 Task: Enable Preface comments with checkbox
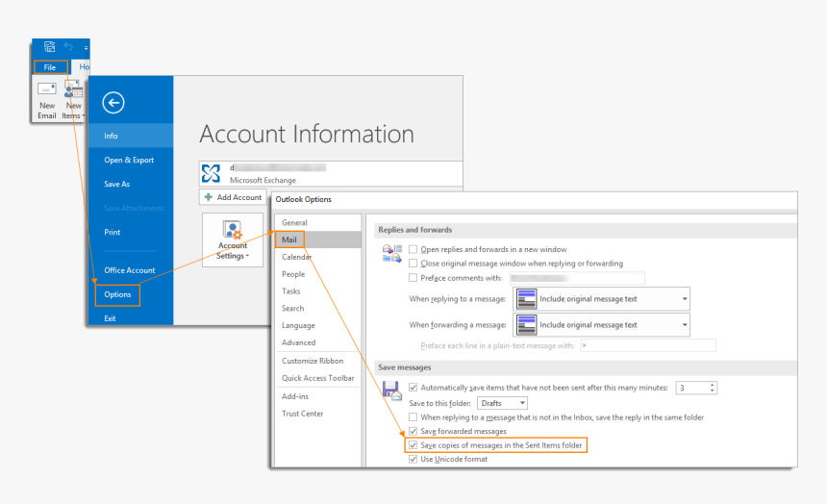click(x=413, y=278)
